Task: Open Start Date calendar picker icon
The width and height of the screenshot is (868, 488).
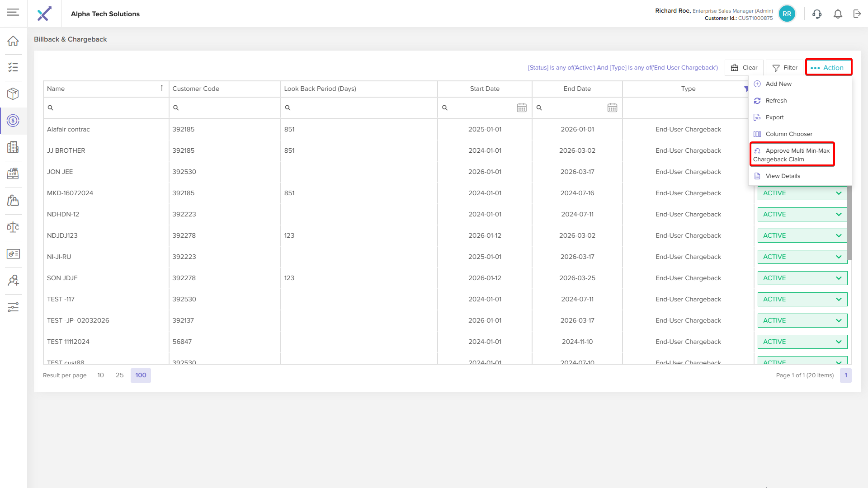Action: pyautogui.click(x=522, y=108)
